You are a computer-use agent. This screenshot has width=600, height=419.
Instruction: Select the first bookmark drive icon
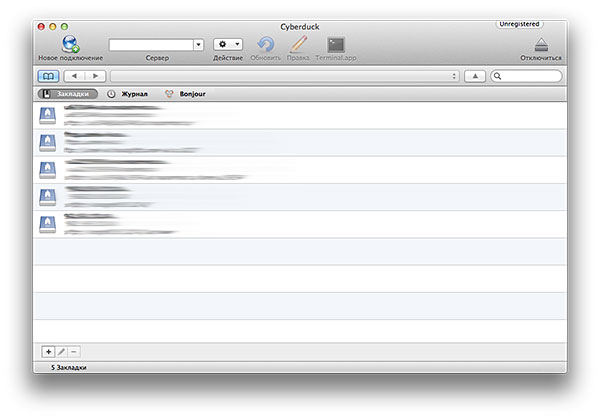pos(47,116)
